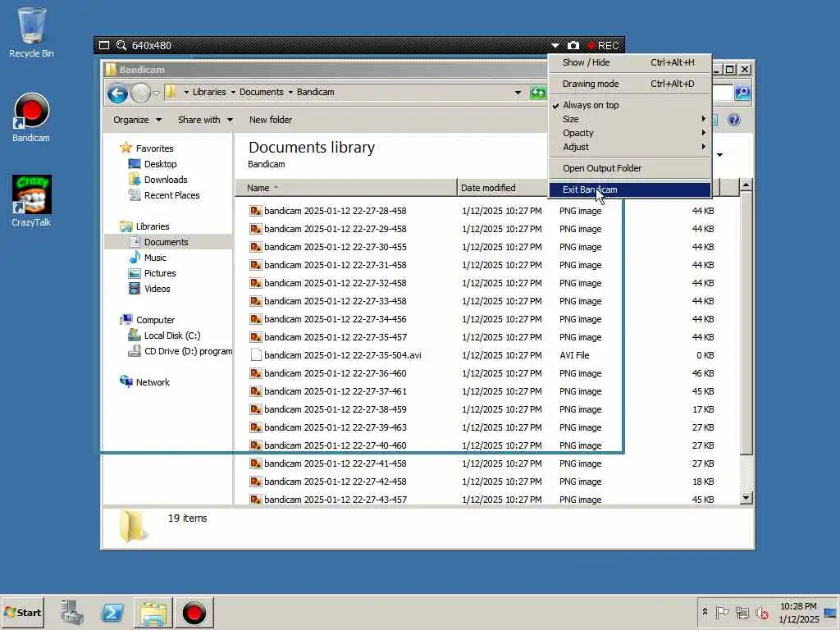This screenshot has height=630, width=840.
Task: Go back in Explorer navigation
Action: click(x=117, y=94)
